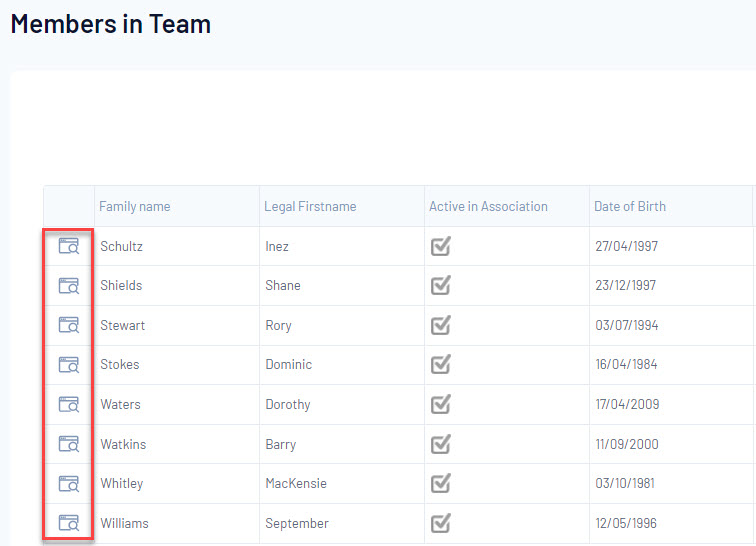Viewport: 756px width, 546px height.
Task: View the Watkins member record icon
Action: [68, 443]
